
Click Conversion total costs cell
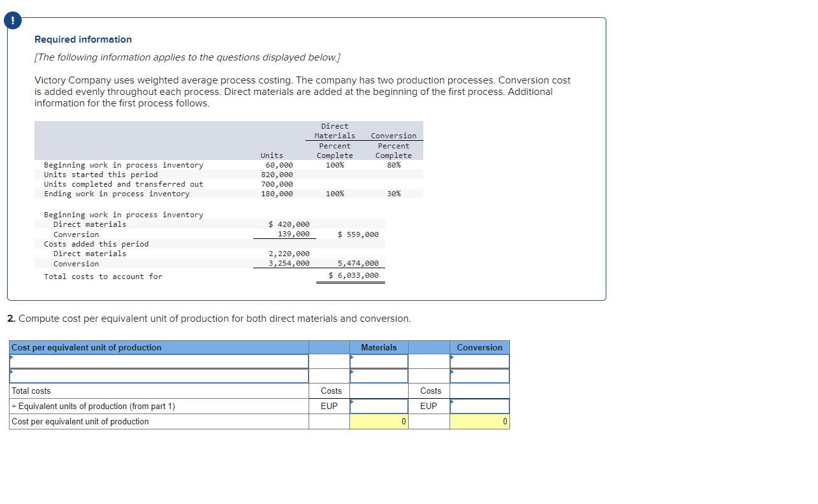click(x=479, y=391)
